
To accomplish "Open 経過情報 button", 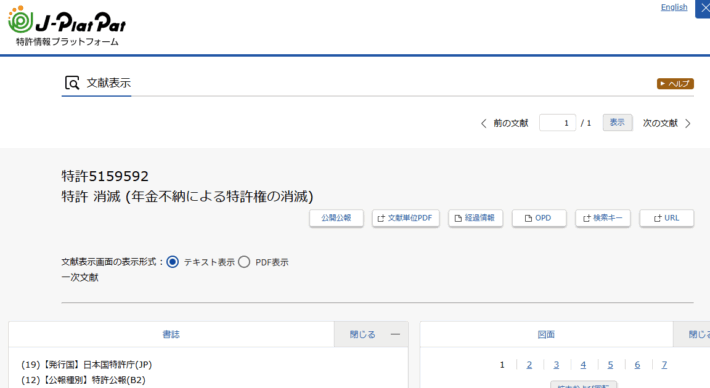I will (475, 218).
